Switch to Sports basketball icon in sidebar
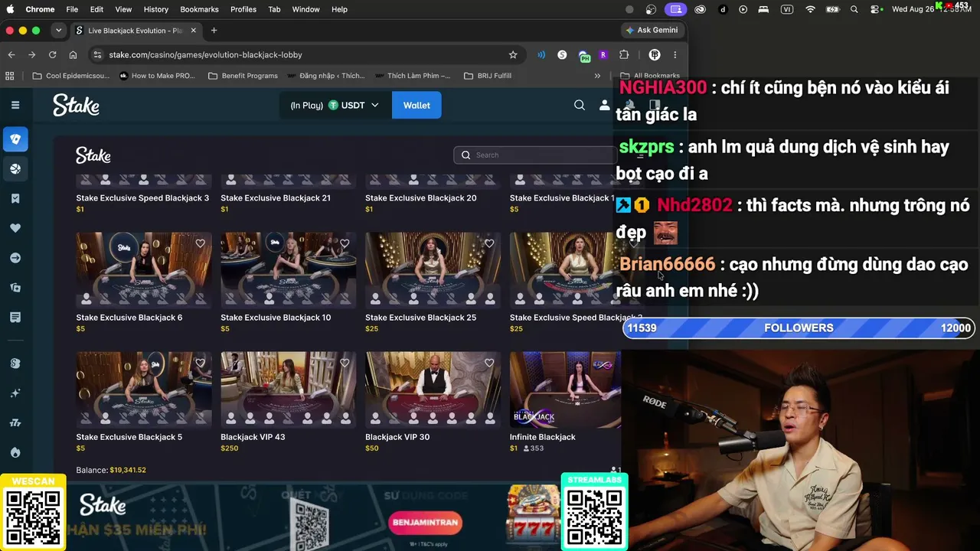 (x=15, y=169)
